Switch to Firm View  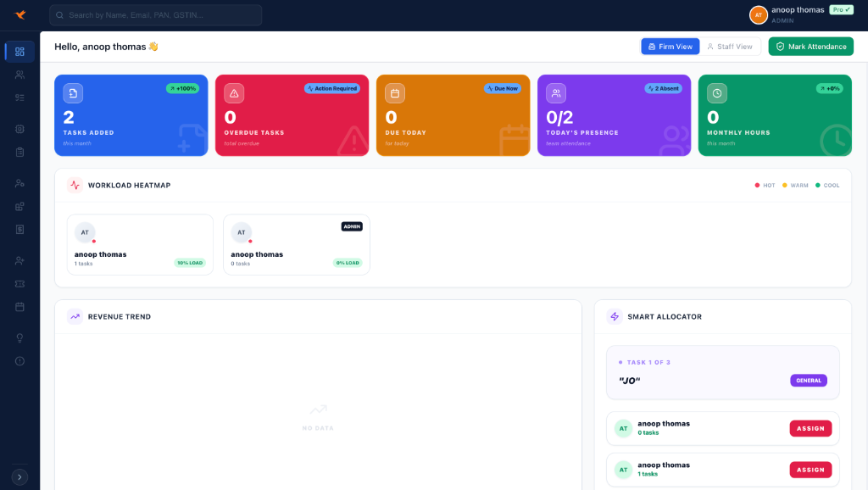click(670, 46)
